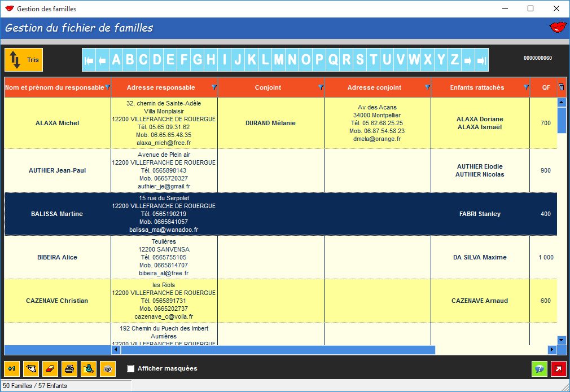Select letter M in the alphabet bar
This screenshot has height=392, width=570.
point(279,60)
